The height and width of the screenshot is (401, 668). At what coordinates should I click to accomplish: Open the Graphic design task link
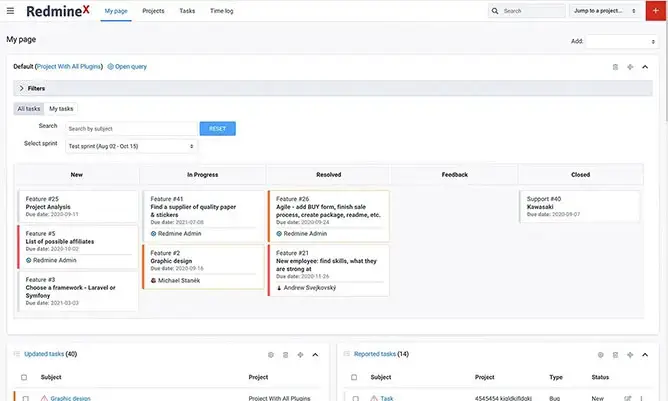point(71,398)
